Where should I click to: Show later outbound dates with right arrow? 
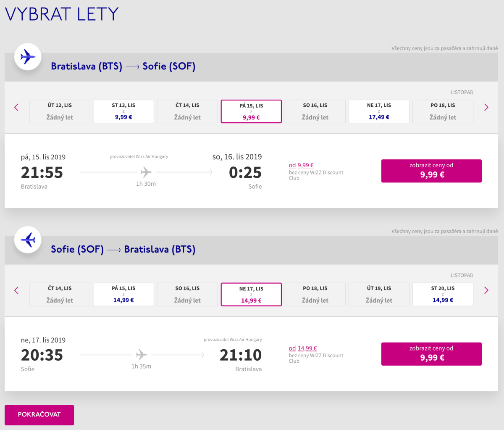pos(486,107)
